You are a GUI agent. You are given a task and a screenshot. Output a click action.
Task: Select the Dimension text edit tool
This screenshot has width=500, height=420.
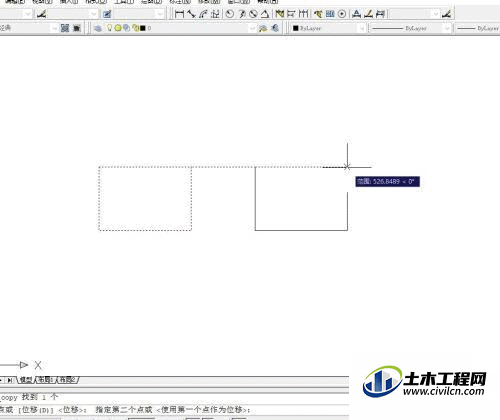368,14
